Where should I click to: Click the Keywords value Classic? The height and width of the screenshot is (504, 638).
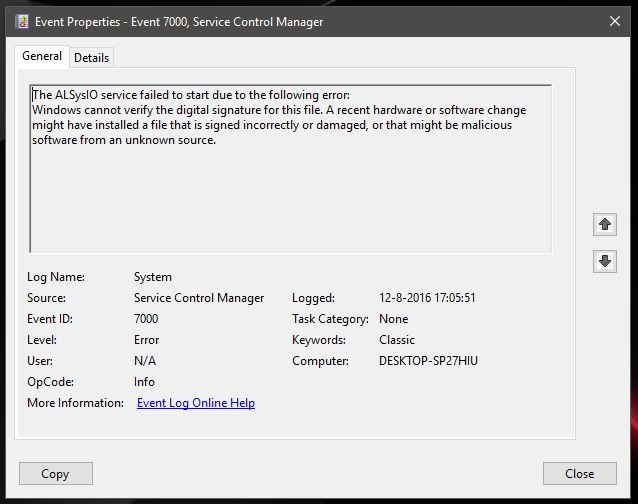[397, 340]
